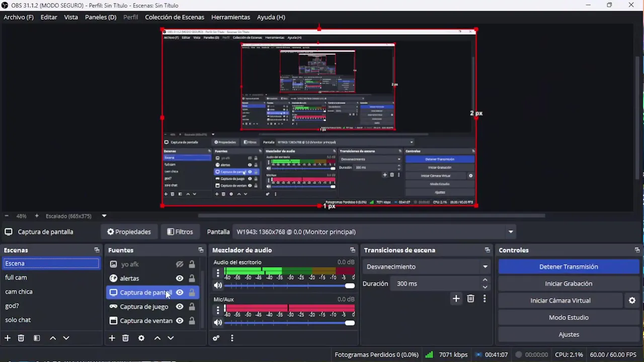
Task: Hide the alertas source
Action: pos(180,279)
